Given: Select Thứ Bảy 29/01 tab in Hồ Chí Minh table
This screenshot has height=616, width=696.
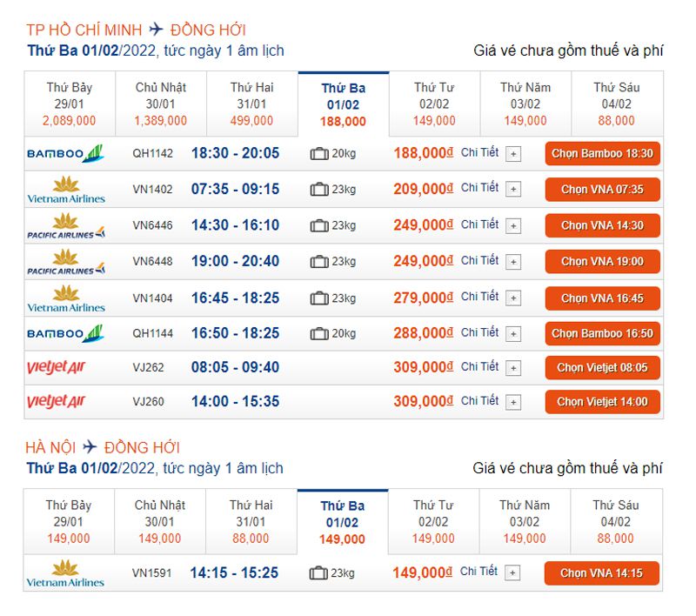Looking at the screenshot, I should 69,104.
